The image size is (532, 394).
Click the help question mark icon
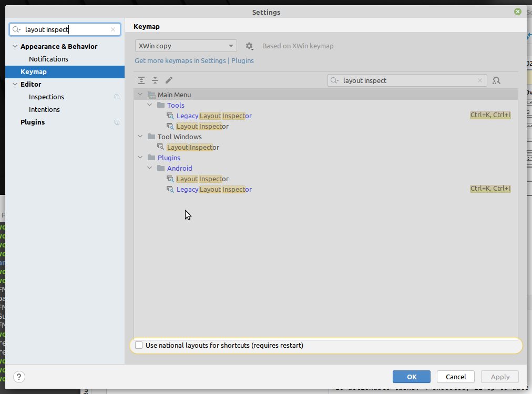coord(19,377)
